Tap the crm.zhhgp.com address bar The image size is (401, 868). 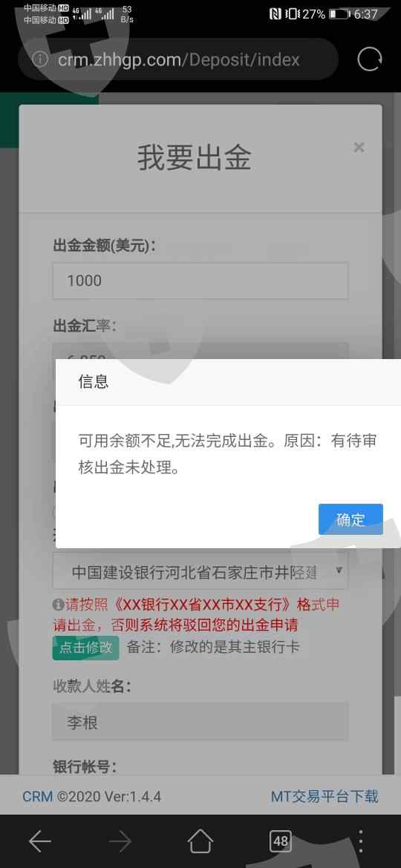click(178, 59)
